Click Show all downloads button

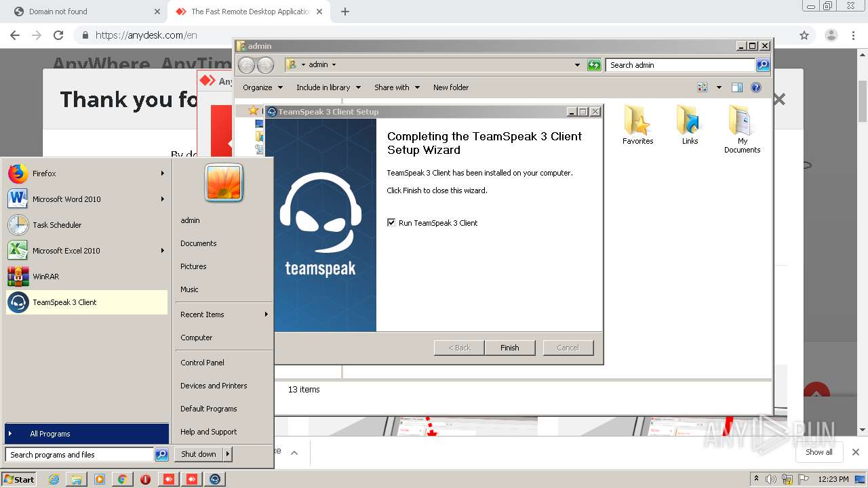point(818,452)
